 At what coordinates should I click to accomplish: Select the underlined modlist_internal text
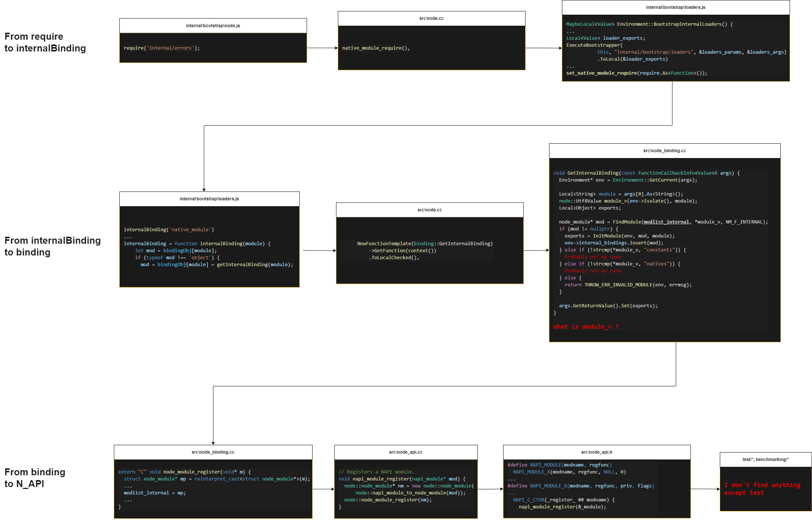point(667,222)
